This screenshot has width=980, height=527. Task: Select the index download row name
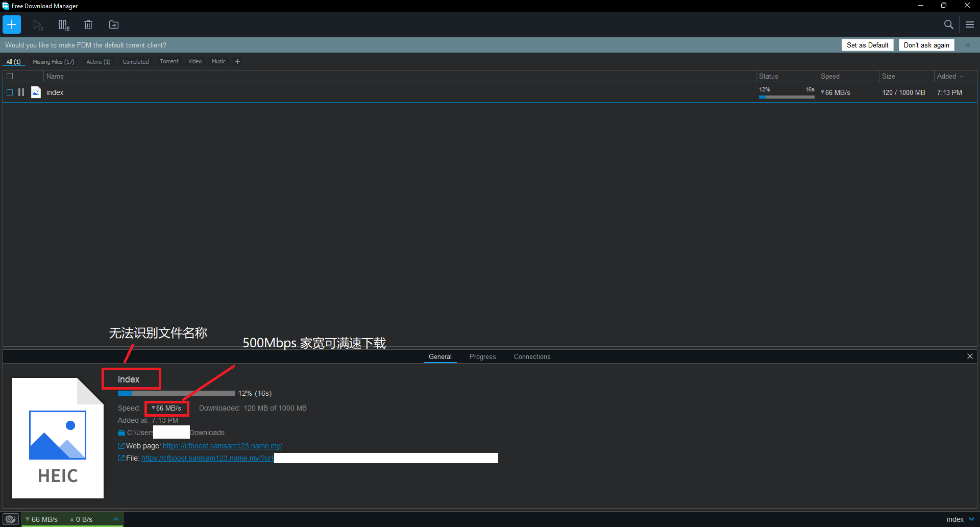[x=55, y=92]
